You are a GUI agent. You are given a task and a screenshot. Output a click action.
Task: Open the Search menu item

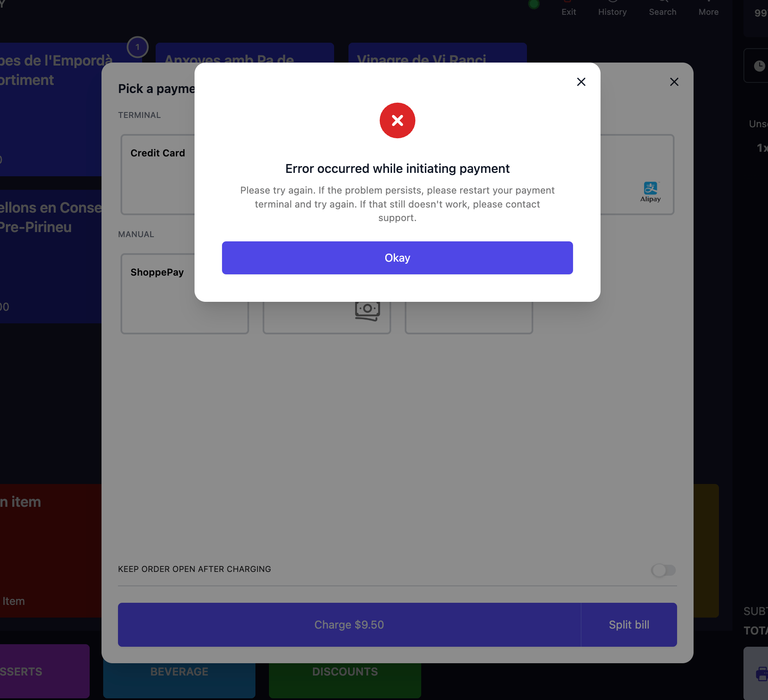[663, 8]
